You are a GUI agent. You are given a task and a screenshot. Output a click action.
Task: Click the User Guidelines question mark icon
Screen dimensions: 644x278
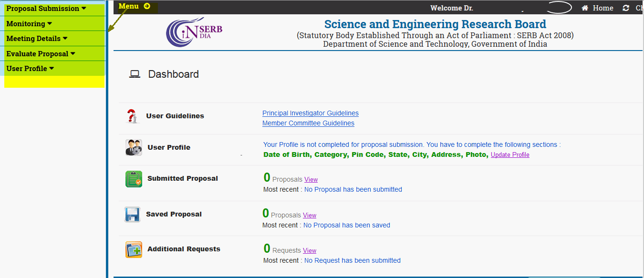(132, 116)
